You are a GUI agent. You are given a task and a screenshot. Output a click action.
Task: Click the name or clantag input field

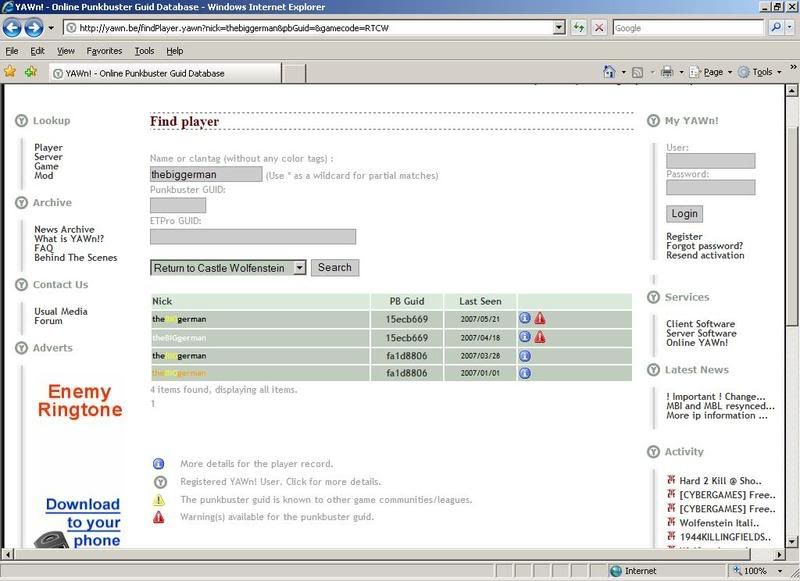(x=206, y=174)
